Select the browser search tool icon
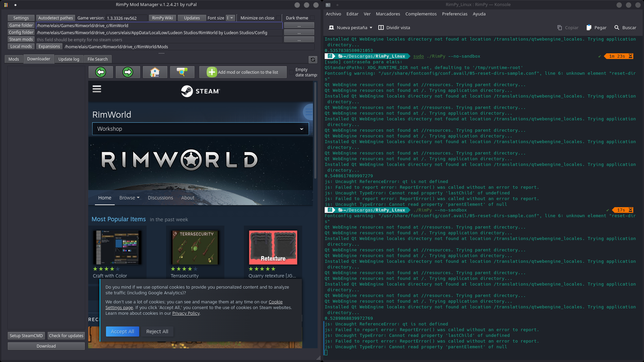The height and width of the screenshot is (362, 644). pos(182,72)
